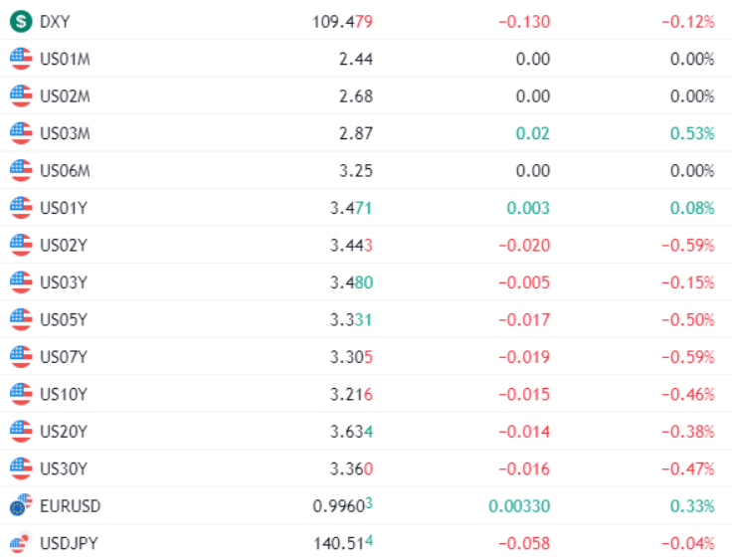Select the US20Y symbol name
Image resolution: width=733 pixels, height=560 pixels.
pos(64,432)
